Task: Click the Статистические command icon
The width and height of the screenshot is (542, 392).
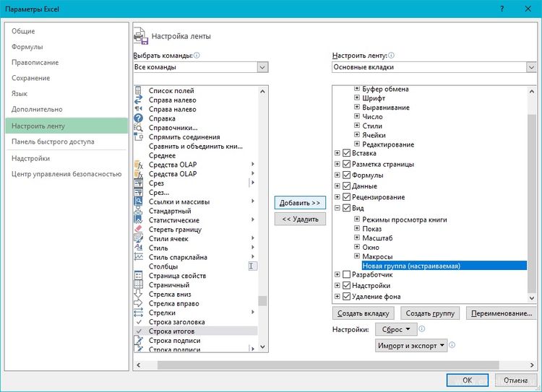Action: click(x=138, y=220)
